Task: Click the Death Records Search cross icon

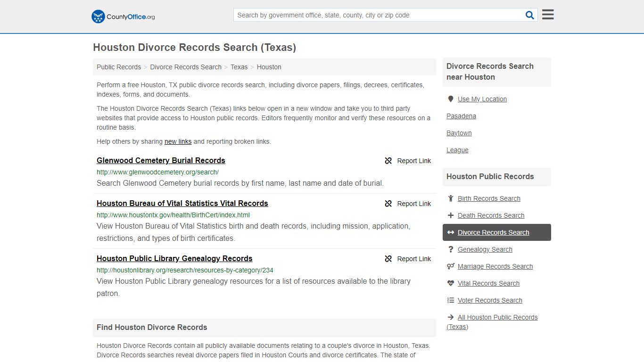Action: [x=451, y=215]
